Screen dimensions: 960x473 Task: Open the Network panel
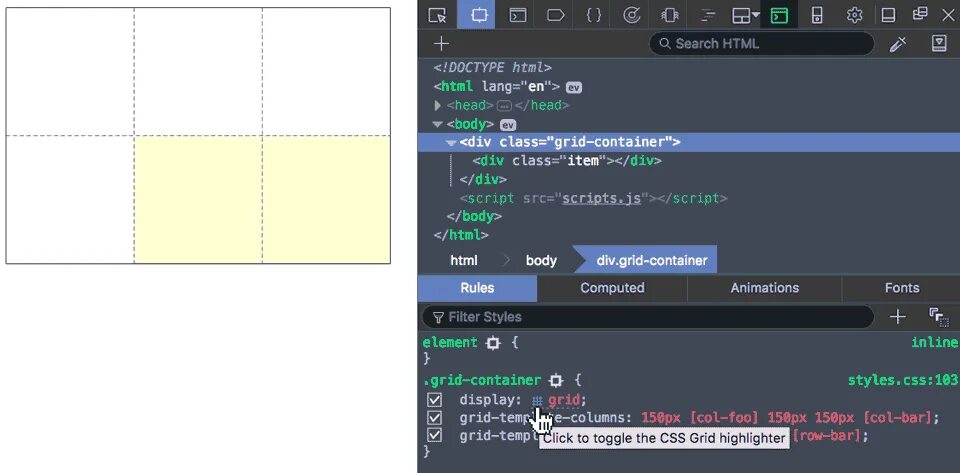click(x=708, y=15)
